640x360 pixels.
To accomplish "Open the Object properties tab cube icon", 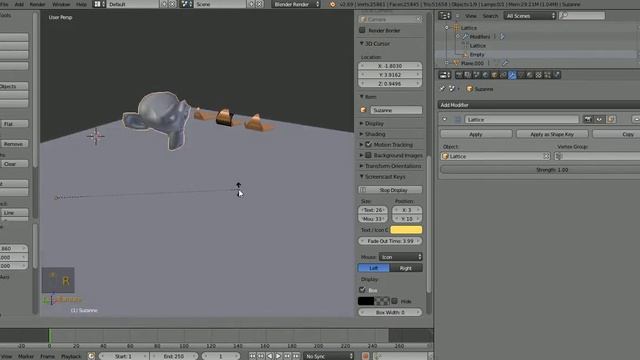I will point(494,75).
